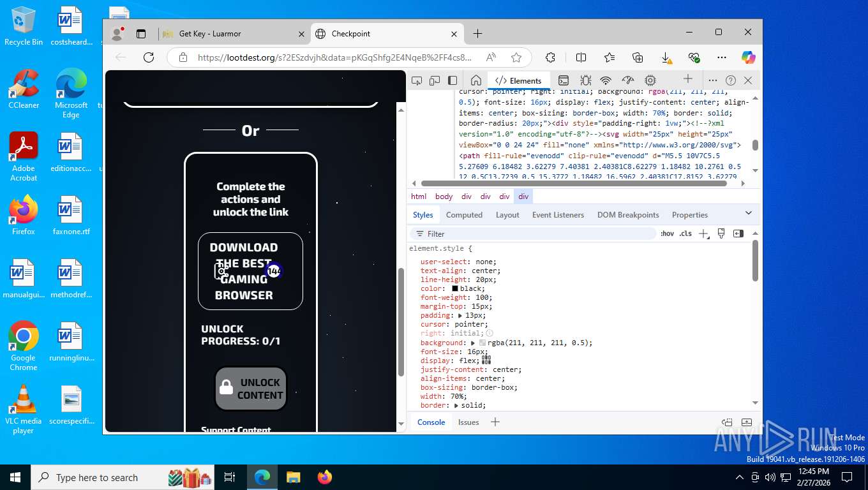This screenshot has height=490, width=868.
Task: Open the flexbox editor icon
Action: coord(486,360)
